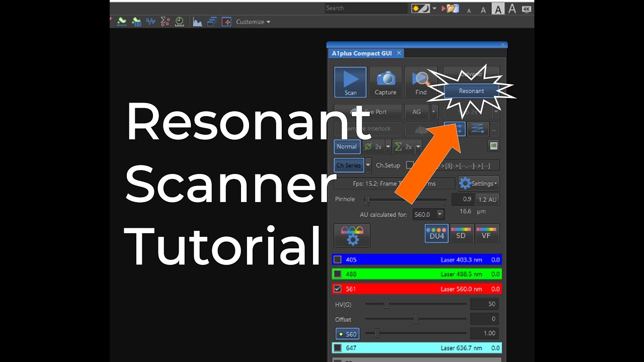Click the move-arrows framed toolbar icon
This screenshot has width=644, height=362.
(226, 22)
